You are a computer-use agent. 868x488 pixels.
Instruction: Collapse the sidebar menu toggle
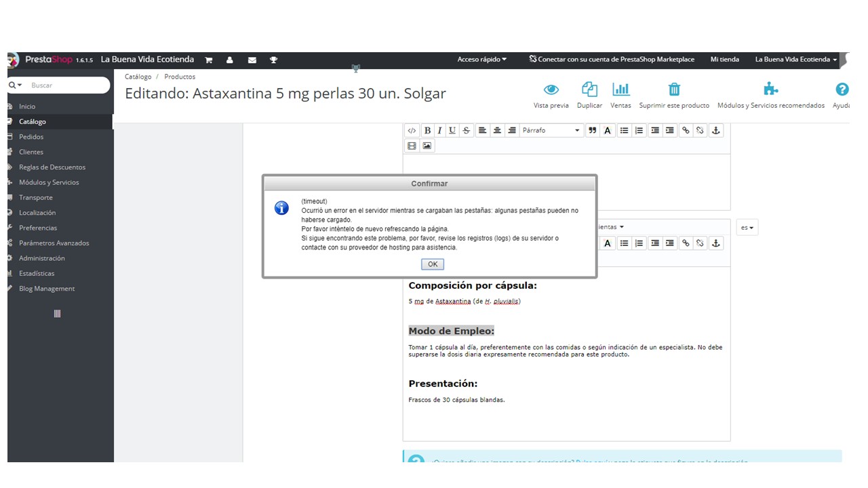57,314
